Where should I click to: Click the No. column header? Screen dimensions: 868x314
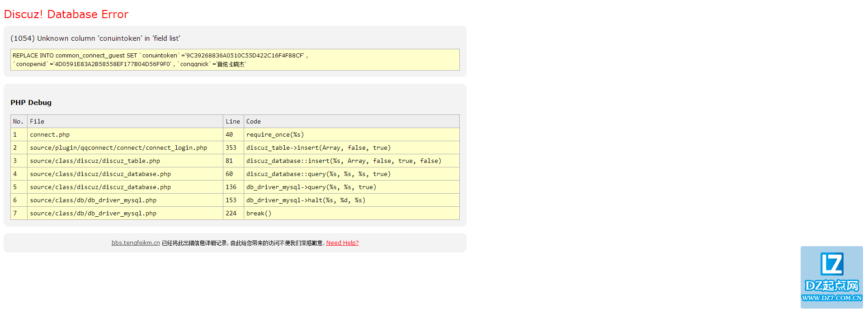pyautogui.click(x=18, y=121)
